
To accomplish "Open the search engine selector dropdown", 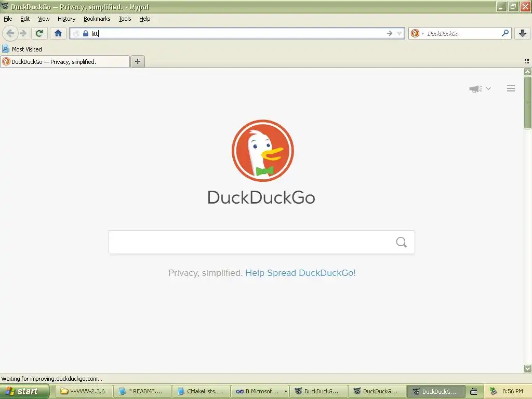I will pyautogui.click(x=417, y=33).
